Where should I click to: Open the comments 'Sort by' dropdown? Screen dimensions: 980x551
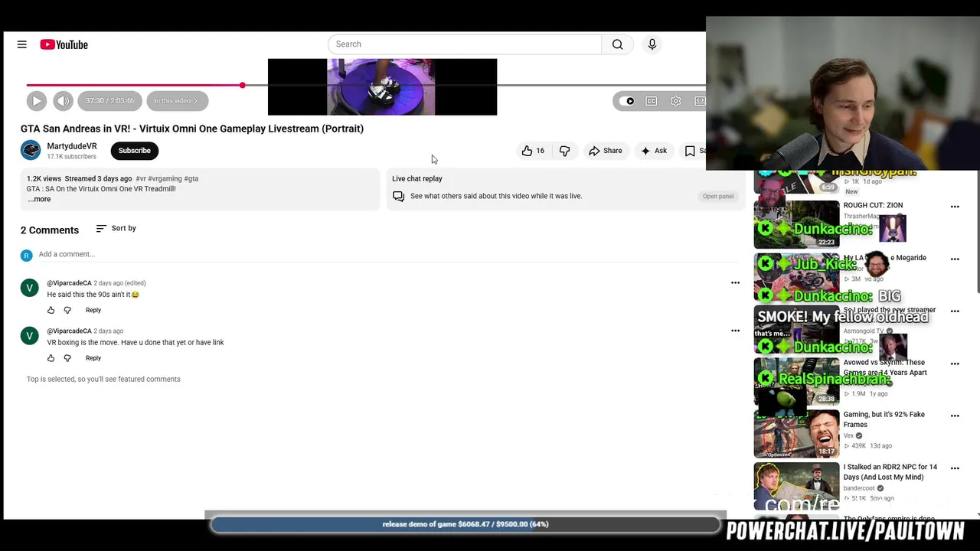click(116, 228)
